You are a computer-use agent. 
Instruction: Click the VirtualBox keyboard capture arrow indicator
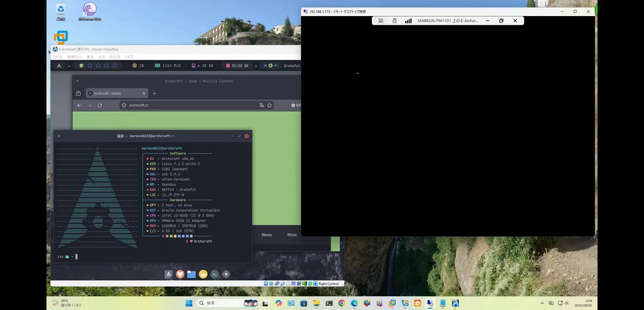pos(314,283)
